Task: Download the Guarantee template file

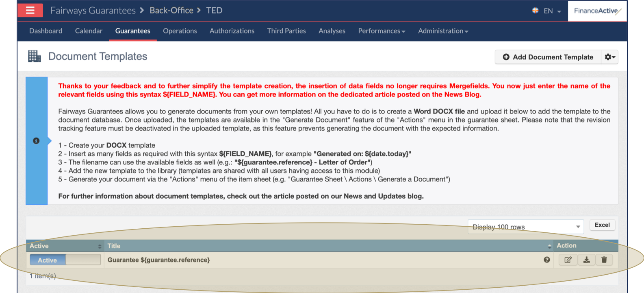Action: click(x=586, y=260)
